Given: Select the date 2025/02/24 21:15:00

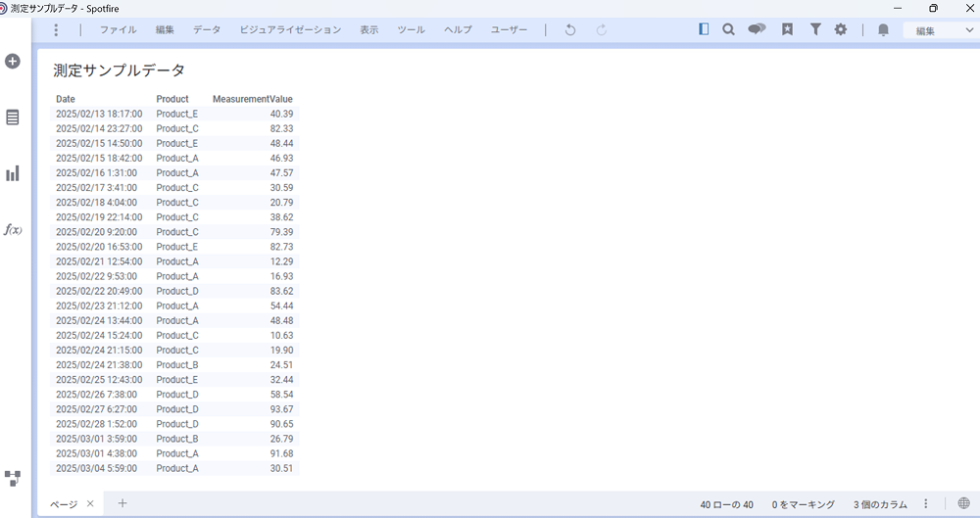Looking at the screenshot, I should tap(99, 351).
